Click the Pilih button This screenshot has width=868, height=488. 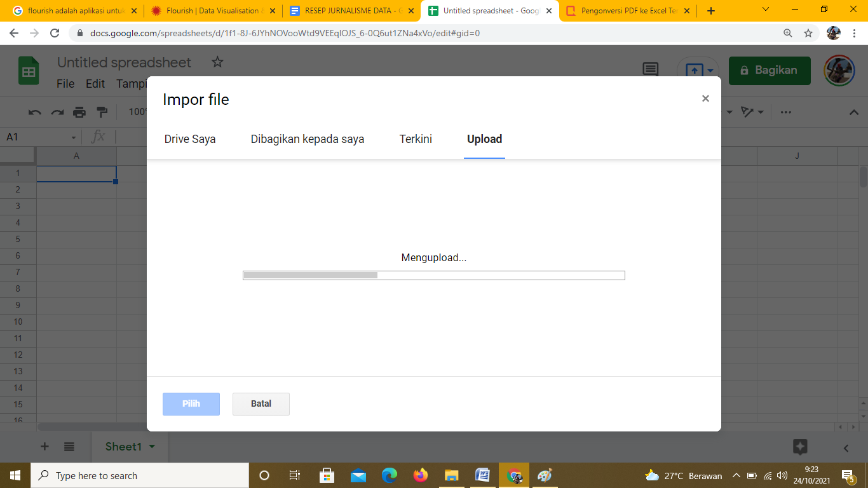click(x=191, y=404)
